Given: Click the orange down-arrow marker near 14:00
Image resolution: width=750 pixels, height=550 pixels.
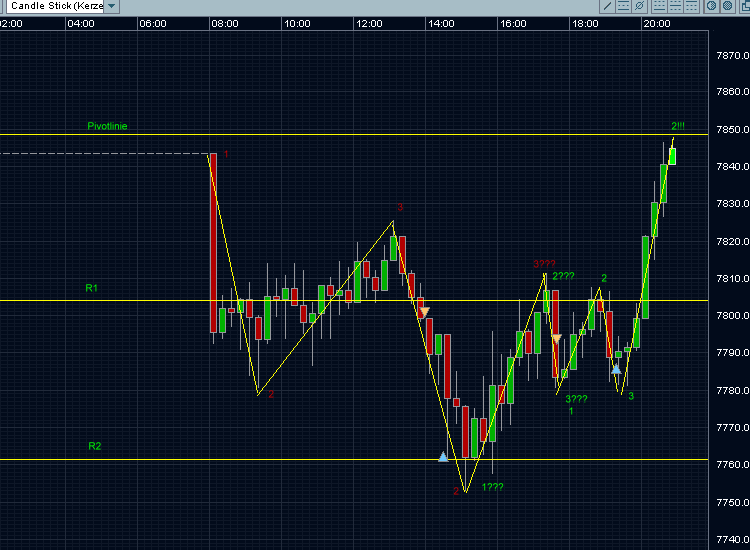Looking at the screenshot, I should [x=424, y=312].
